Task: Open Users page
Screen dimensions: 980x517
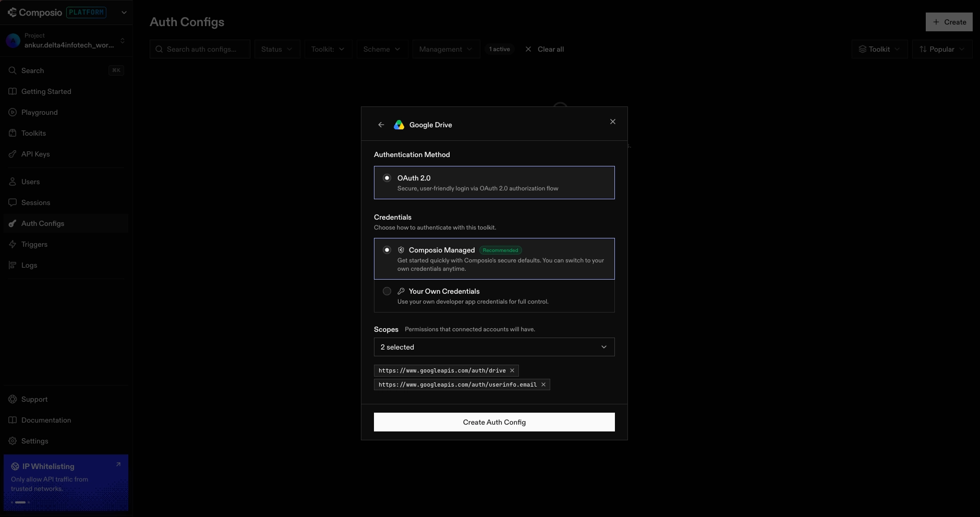Action: [66, 182]
